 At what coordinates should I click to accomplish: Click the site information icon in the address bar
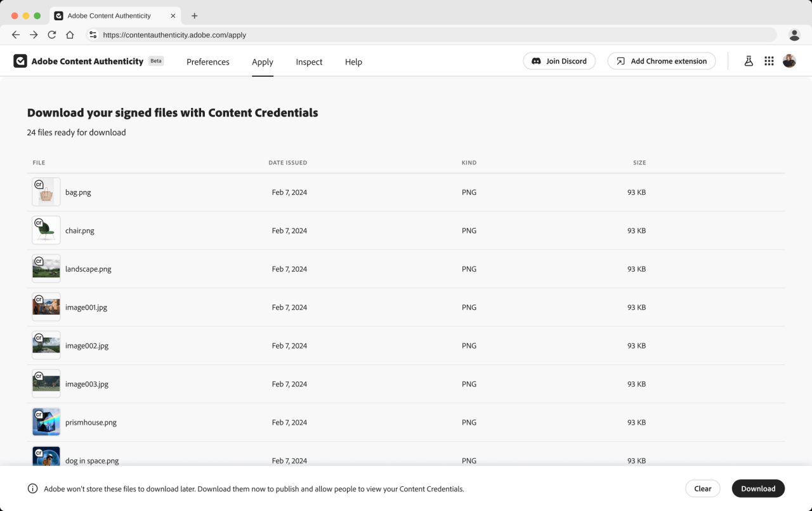tap(93, 35)
